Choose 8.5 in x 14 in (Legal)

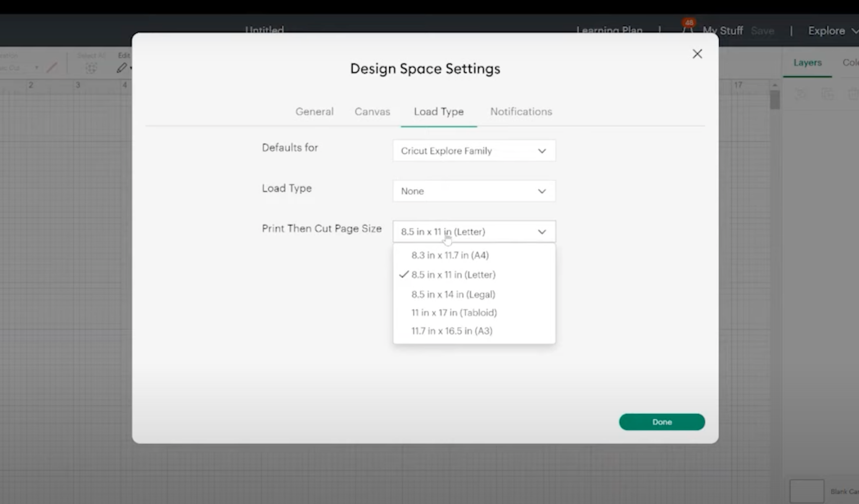tap(474, 294)
